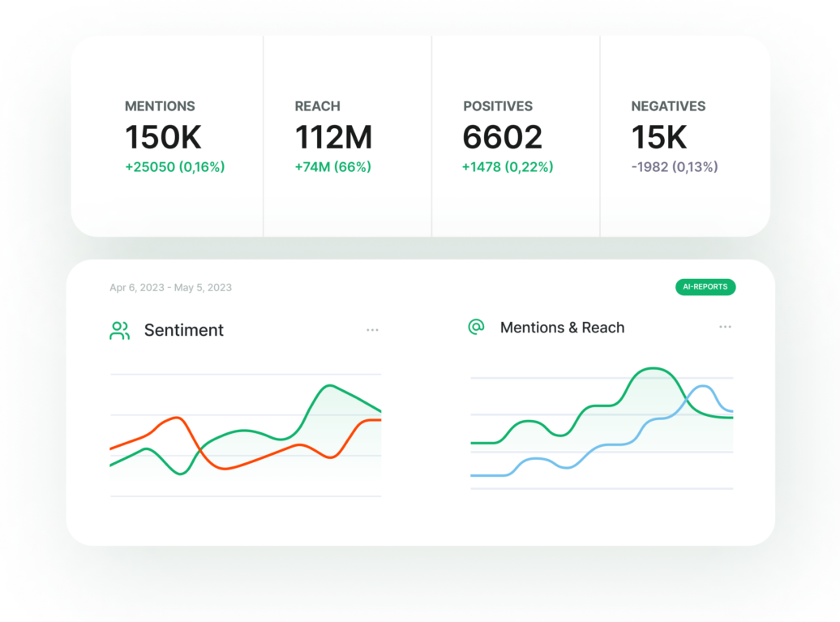This screenshot has height=622, width=840.
Task: Click the NEGATIVES label
Action: [x=668, y=106]
